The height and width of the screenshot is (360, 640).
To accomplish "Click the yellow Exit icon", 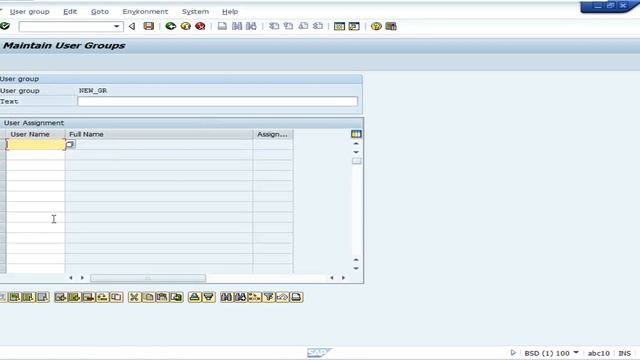I will [x=186, y=26].
